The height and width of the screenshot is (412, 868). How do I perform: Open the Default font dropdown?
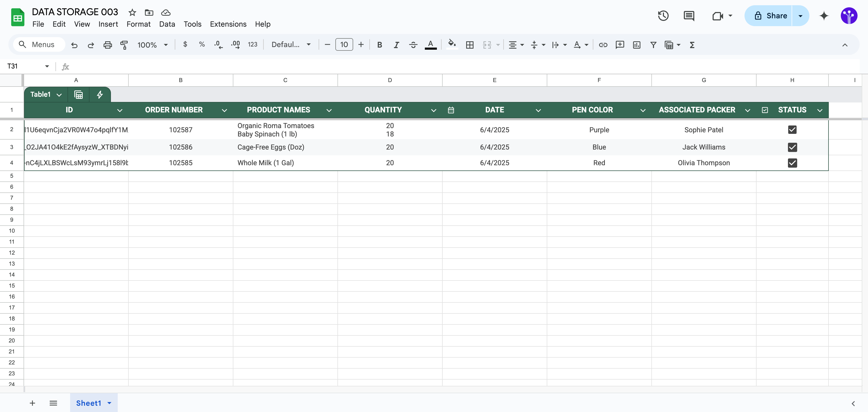[x=291, y=45]
